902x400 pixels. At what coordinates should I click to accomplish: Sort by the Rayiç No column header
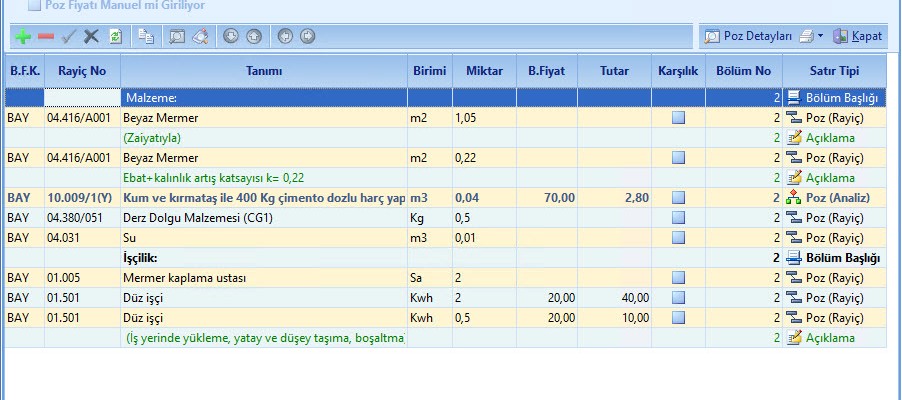coord(82,71)
